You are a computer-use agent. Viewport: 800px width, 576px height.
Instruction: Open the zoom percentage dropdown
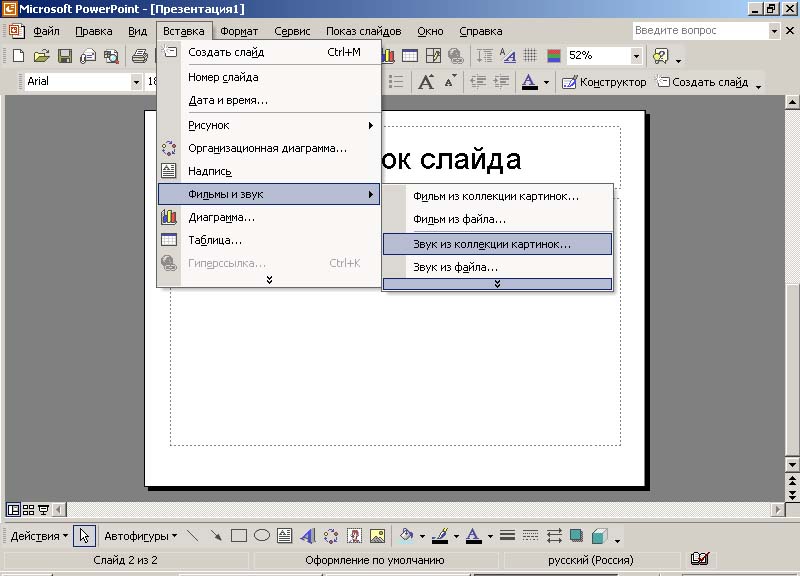click(x=636, y=56)
